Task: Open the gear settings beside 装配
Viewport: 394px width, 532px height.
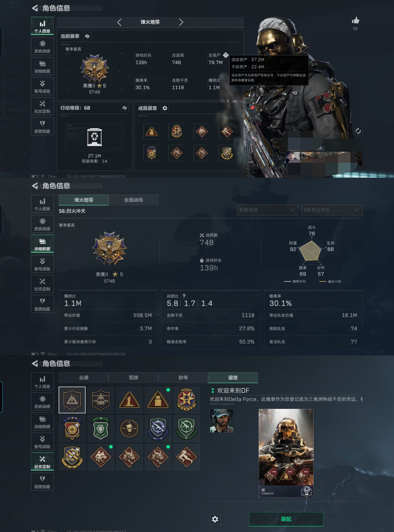Action: pyautogui.click(x=215, y=519)
